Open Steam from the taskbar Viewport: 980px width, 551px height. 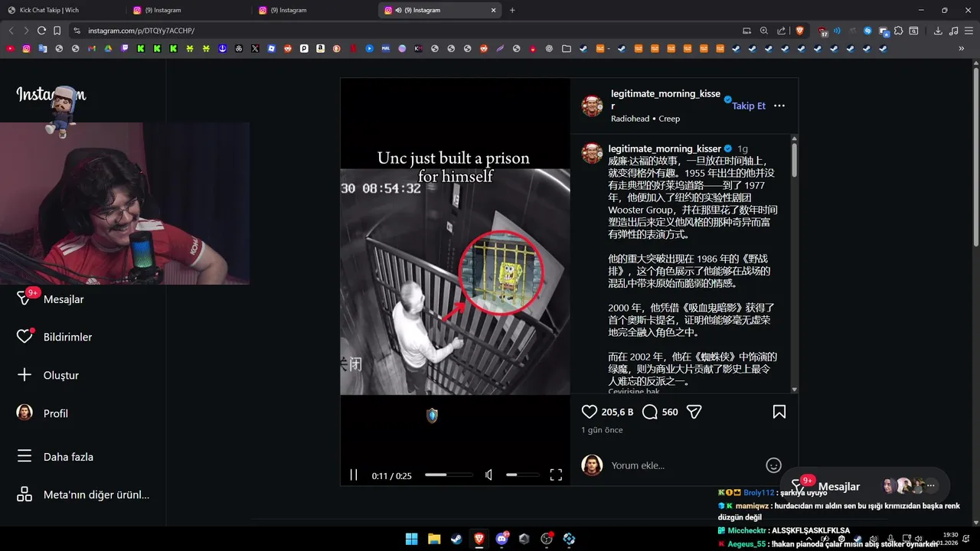pos(456,539)
